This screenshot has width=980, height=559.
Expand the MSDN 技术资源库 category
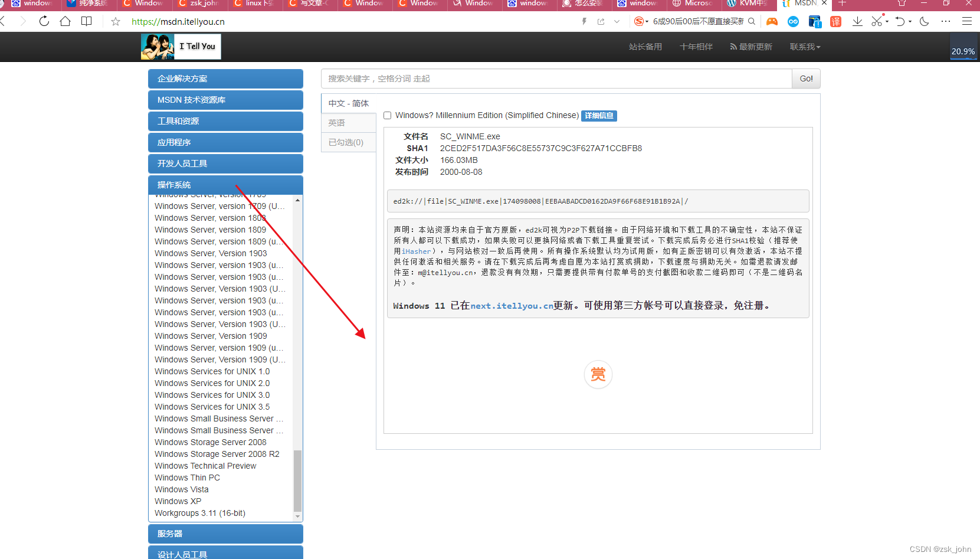point(225,100)
